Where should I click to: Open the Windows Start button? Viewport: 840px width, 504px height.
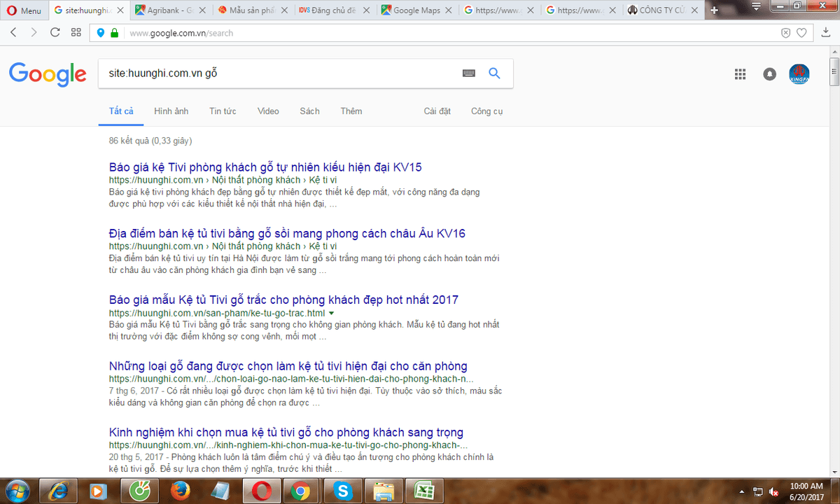tap(17, 491)
